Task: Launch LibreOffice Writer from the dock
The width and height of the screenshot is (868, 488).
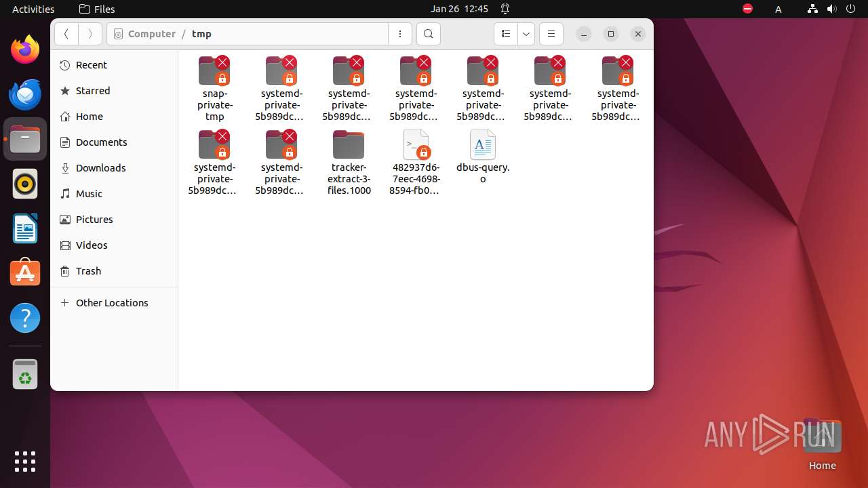Action: tap(25, 228)
